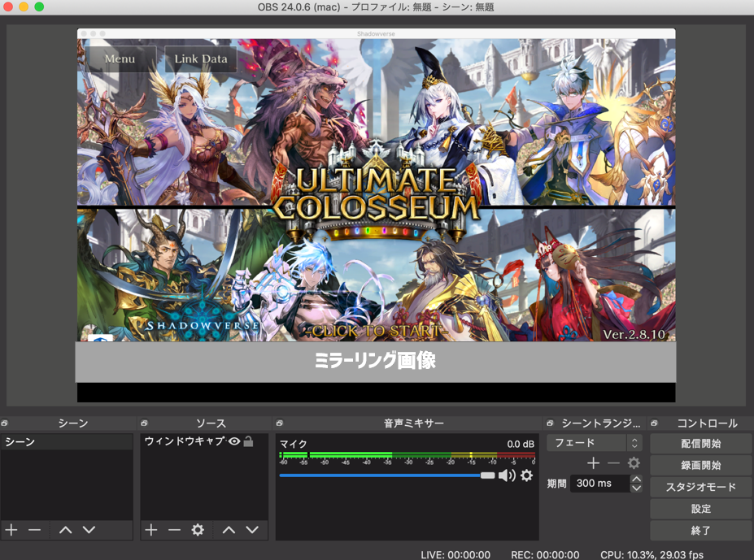Open source properties gear icon
The height and width of the screenshot is (560, 754).
(198, 530)
